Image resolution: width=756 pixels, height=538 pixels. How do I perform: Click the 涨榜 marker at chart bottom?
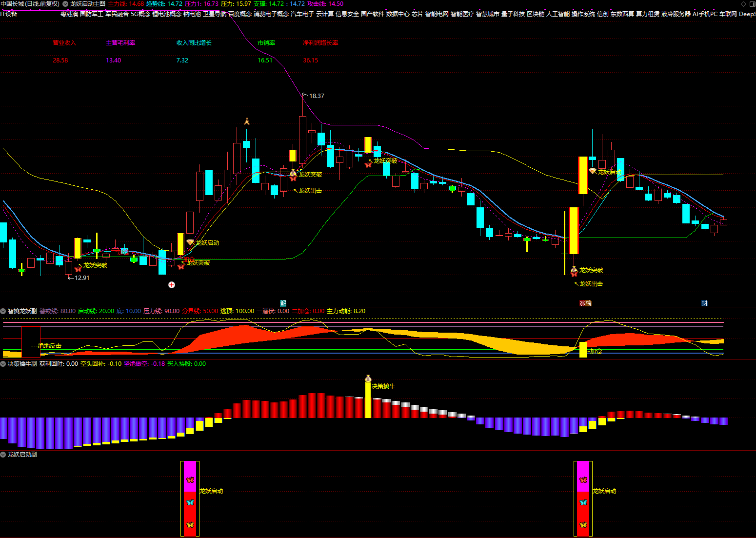(585, 303)
